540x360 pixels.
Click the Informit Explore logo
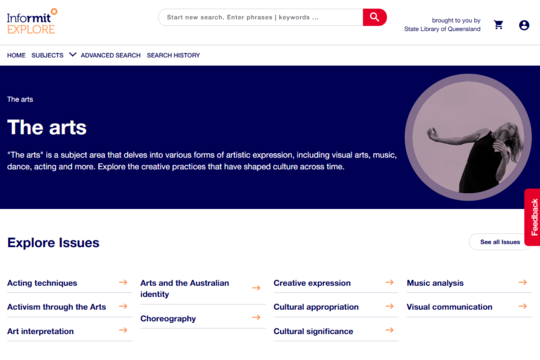pyautogui.click(x=32, y=21)
